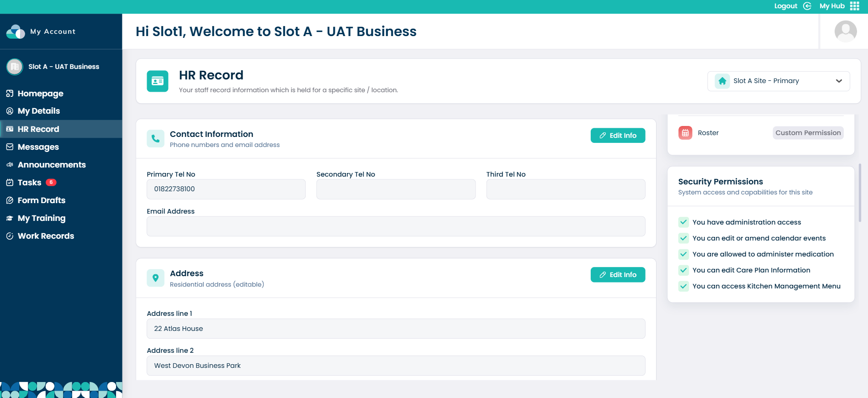The height and width of the screenshot is (398, 868).
Task: Click the Logout arrow icon
Action: click(807, 6)
